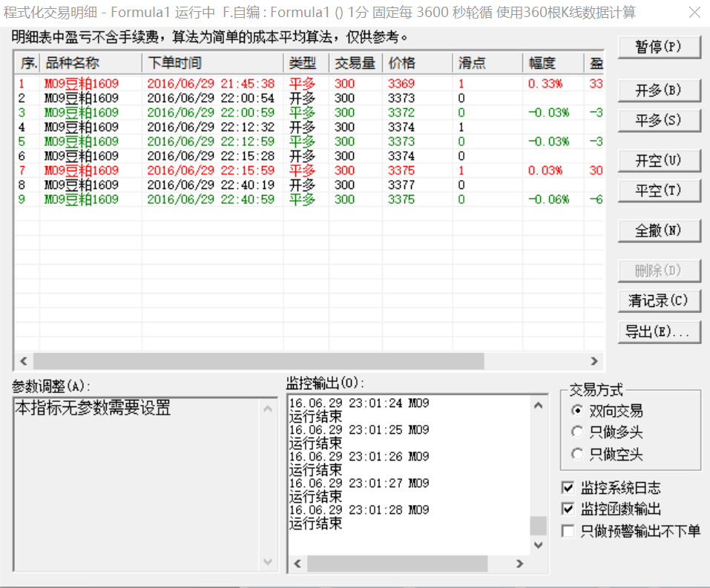710x588 pixels.
Task: Click 监控输出 down scroll arrow
Action: coord(539,545)
